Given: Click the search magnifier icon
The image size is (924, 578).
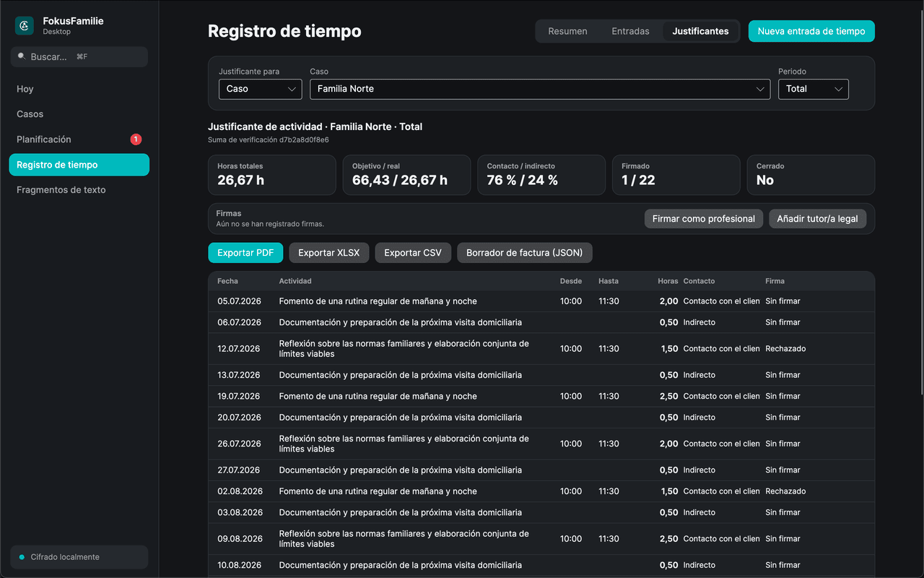Looking at the screenshot, I should click(x=22, y=56).
